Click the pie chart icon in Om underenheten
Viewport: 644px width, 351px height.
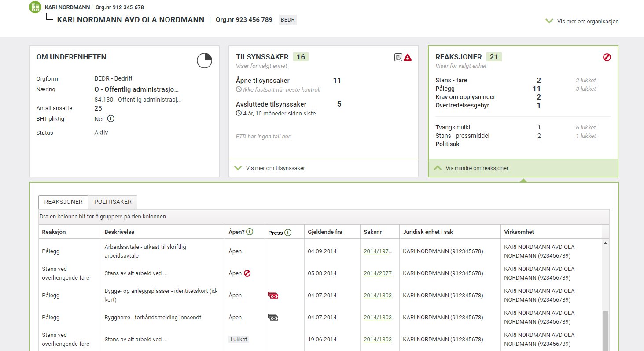[204, 60]
